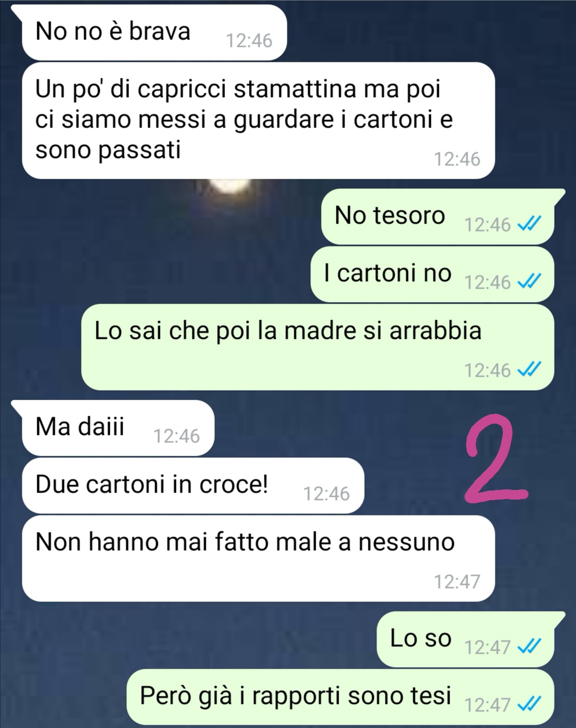This screenshot has width=576, height=728.
Task: Click the 12:46 timestamp on 'Due cartoni in croce!'
Action: tap(326, 494)
